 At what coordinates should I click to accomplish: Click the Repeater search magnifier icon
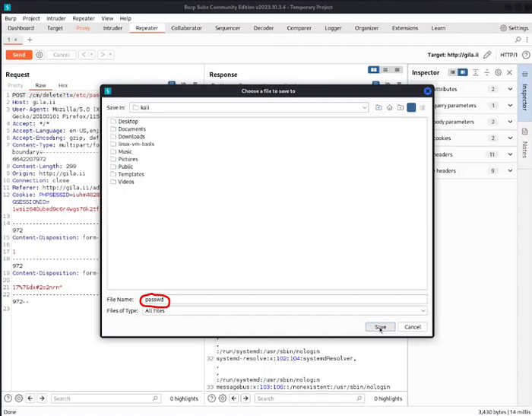pos(518,40)
